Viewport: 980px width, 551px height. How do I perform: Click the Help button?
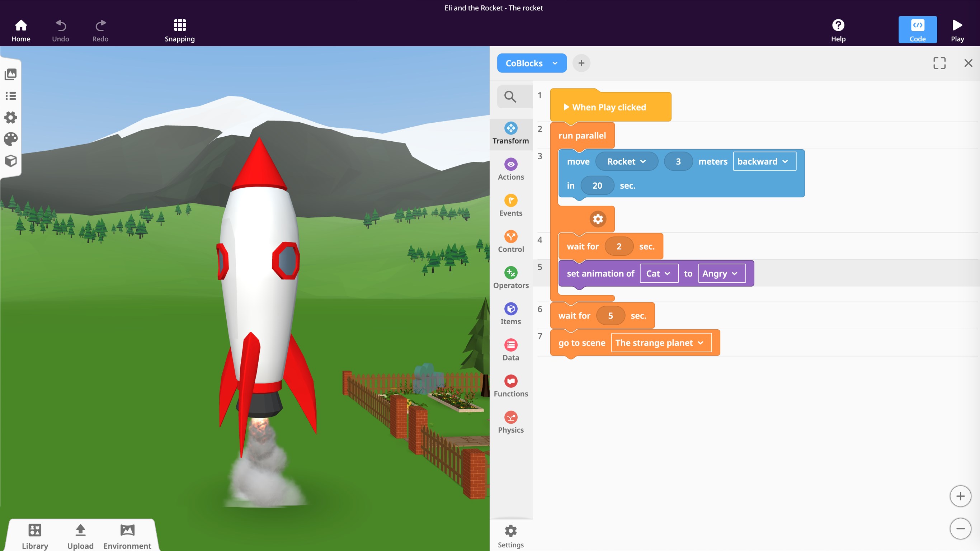838,30
